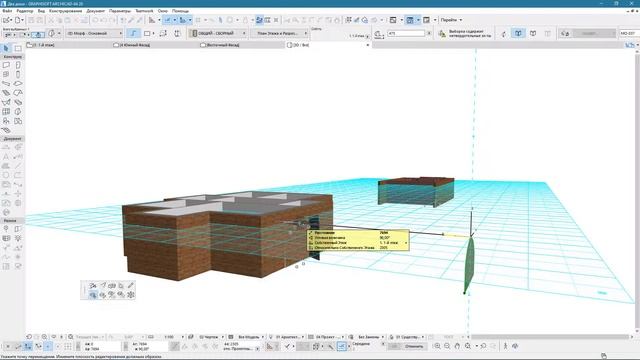Open the Редактор menu
This screenshot has width=640, height=360.
[25, 11]
